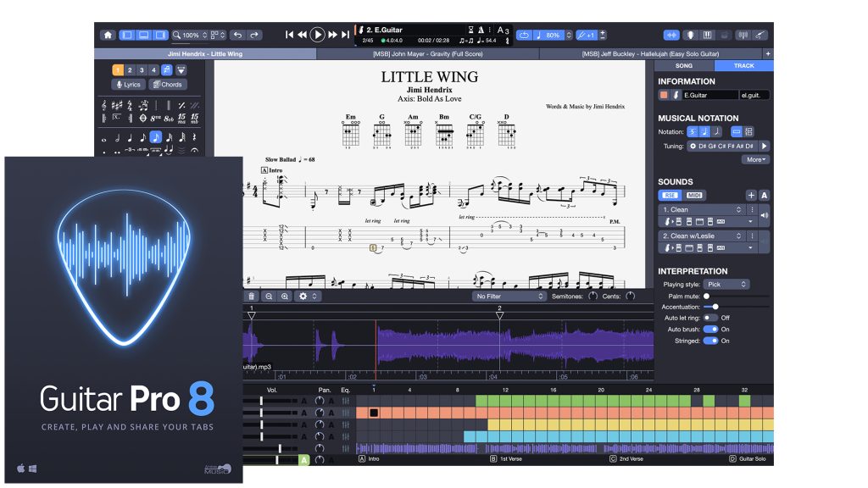Click the Home icon in top toolbar

(x=108, y=36)
